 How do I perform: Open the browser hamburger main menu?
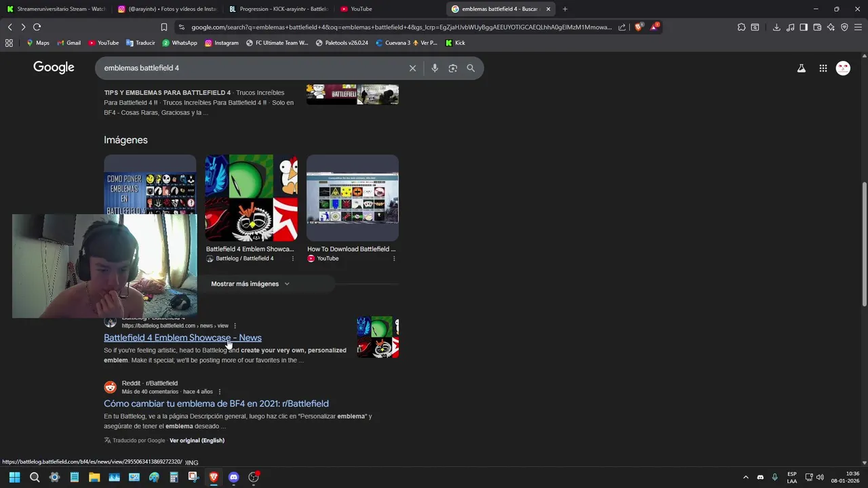(x=858, y=27)
